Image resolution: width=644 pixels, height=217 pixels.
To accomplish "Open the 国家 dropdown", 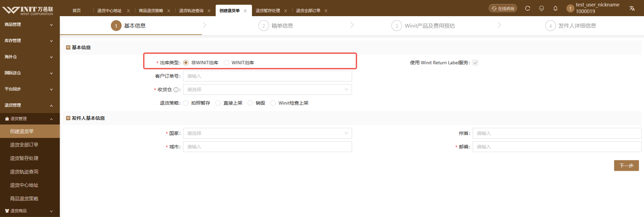I will point(267,133).
